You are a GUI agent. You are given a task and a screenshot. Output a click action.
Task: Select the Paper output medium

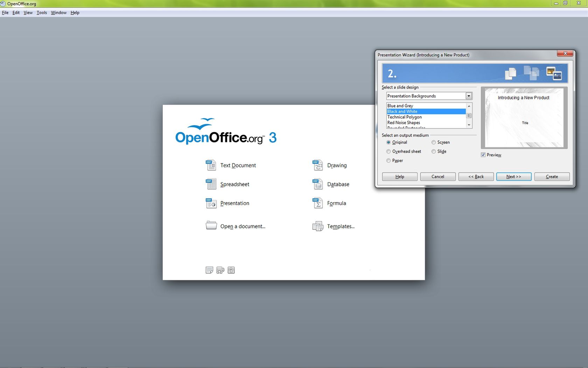coord(388,161)
